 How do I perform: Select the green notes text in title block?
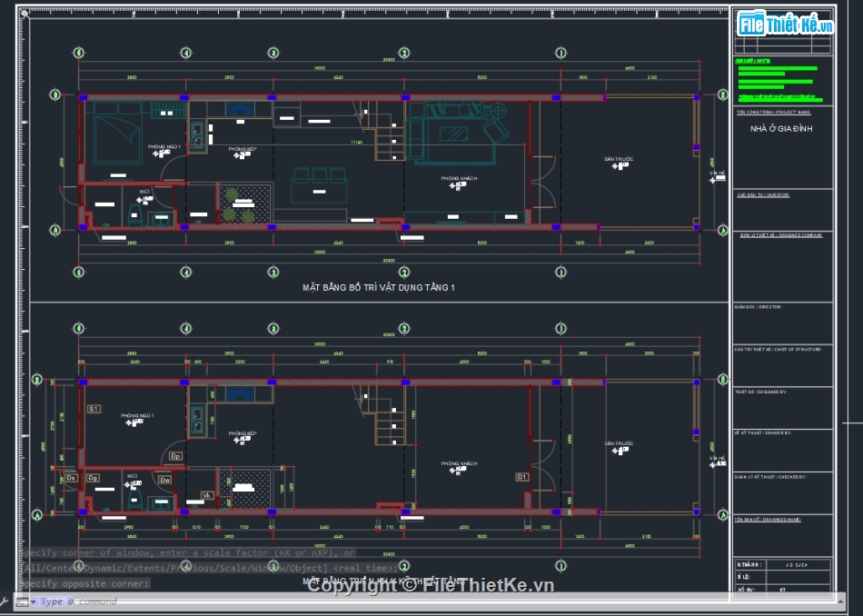[776, 81]
